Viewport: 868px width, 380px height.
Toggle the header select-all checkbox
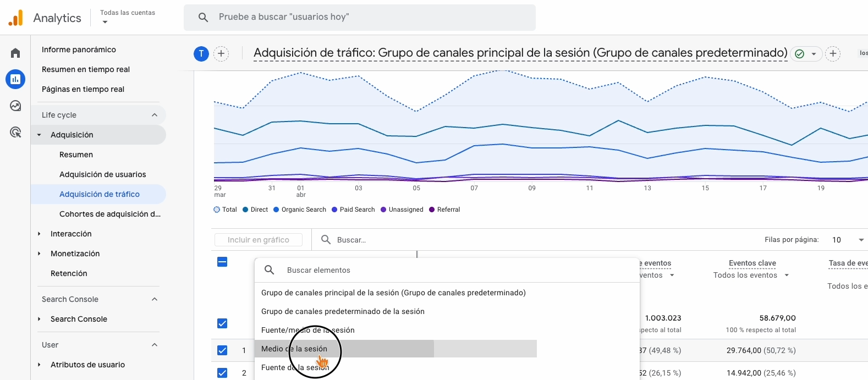222,262
